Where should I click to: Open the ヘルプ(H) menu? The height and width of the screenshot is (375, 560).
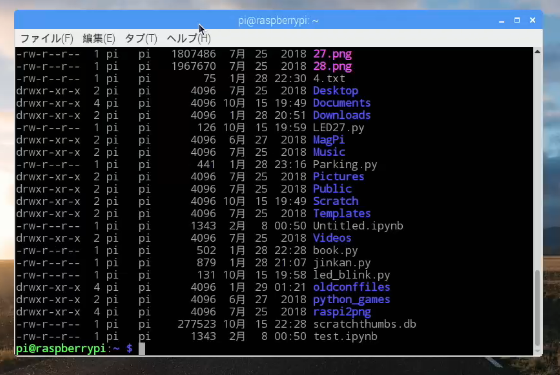click(x=189, y=38)
